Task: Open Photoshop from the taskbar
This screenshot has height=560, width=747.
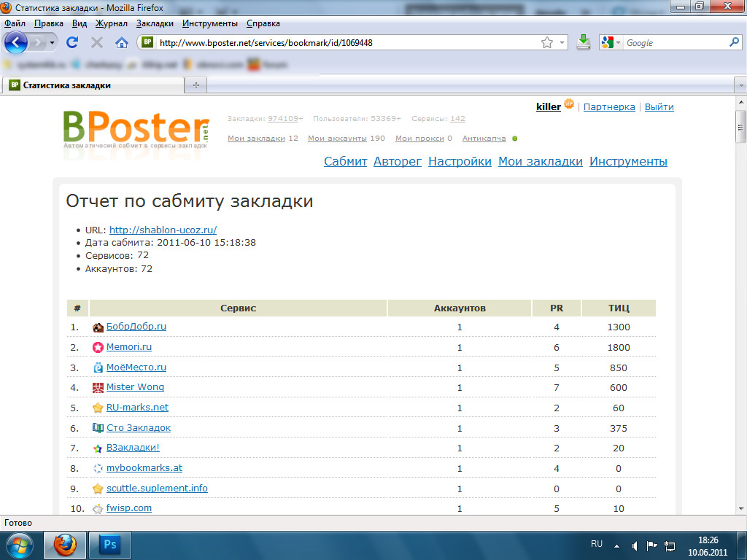Action: (x=110, y=544)
